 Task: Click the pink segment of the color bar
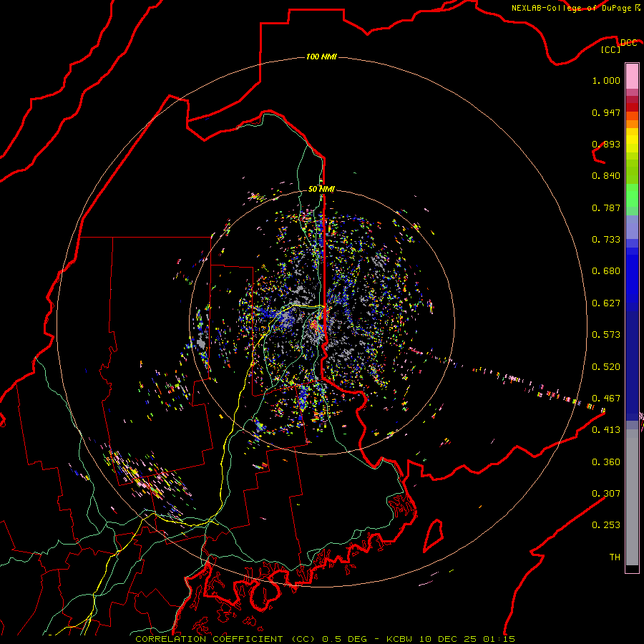(x=632, y=77)
